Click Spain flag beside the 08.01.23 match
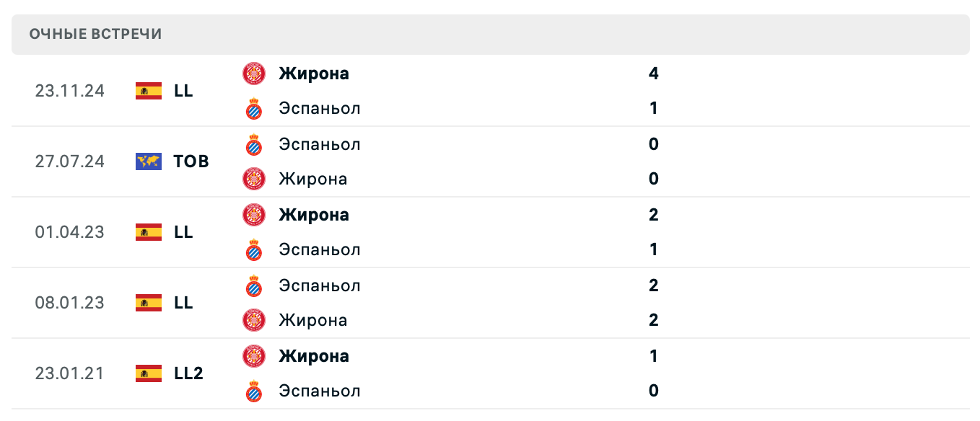Viewport: 980px width, 421px height. tap(149, 303)
